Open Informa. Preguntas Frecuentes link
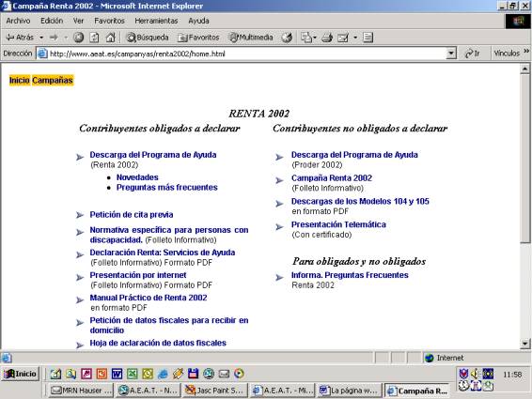The width and height of the screenshot is (532, 399). click(x=350, y=275)
